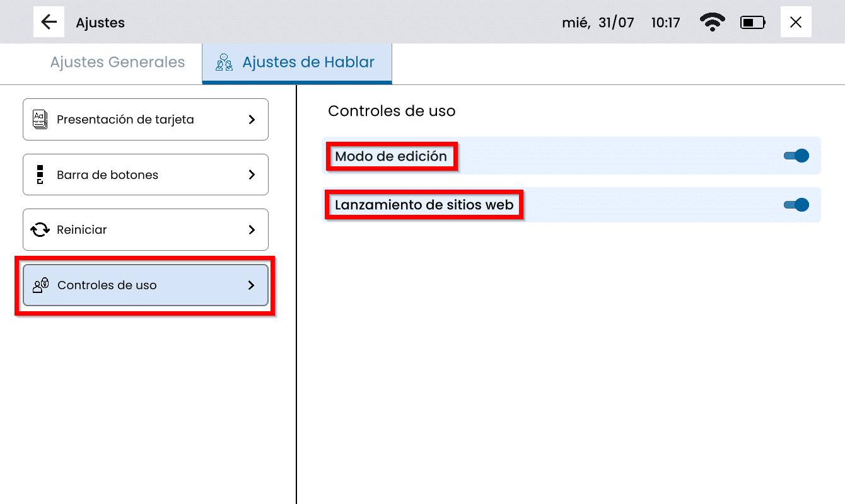Switch to the Ajustes Generales tab
The image size is (845, 504).
(117, 62)
